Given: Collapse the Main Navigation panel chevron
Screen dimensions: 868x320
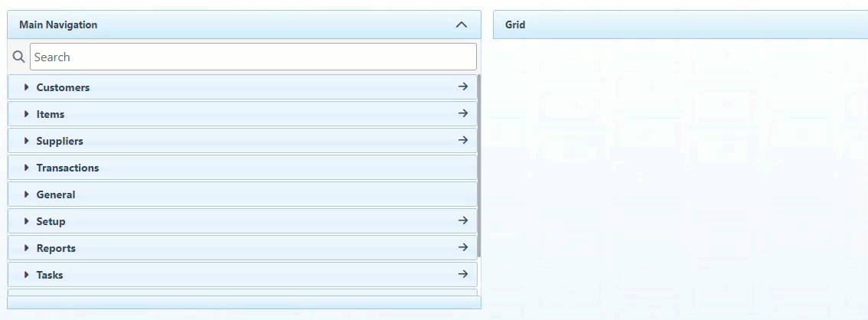Looking at the screenshot, I should [461, 24].
